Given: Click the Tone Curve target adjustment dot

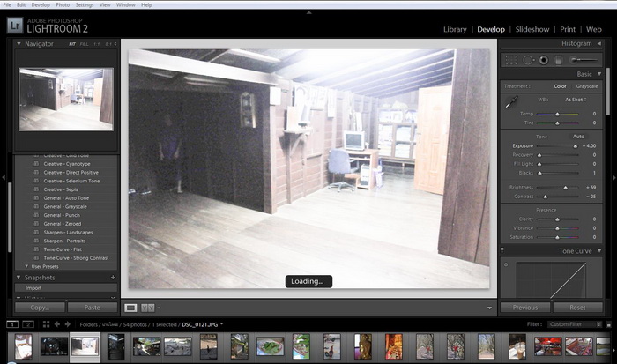Looking at the screenshot, I should click(x=506, y=264).
